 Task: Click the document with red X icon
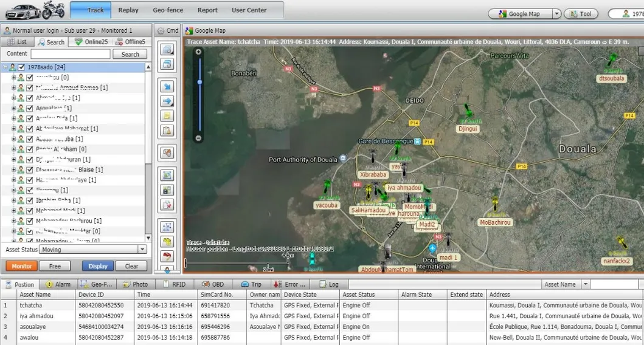click(x=167, y=204)
